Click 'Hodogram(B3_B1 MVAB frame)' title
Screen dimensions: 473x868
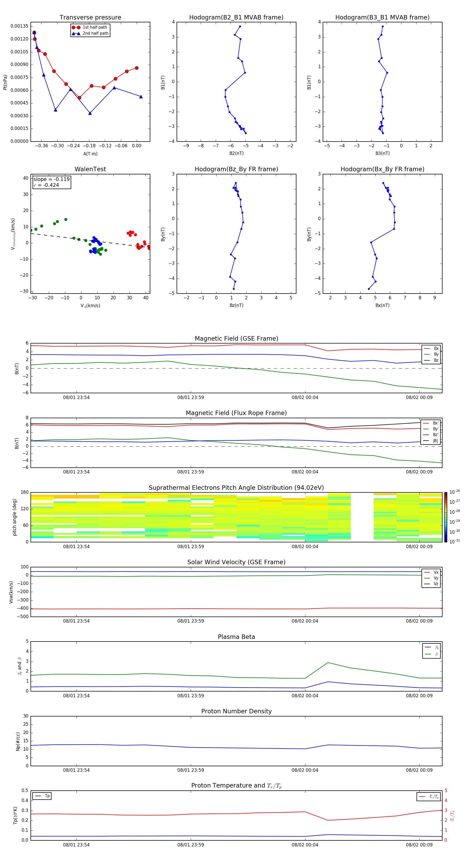[x=382, y=18]
